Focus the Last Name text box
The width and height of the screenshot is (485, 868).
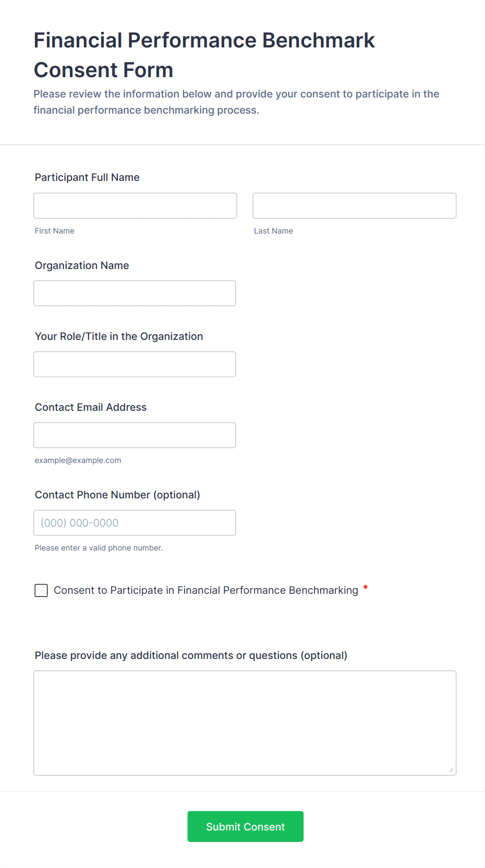354,206
